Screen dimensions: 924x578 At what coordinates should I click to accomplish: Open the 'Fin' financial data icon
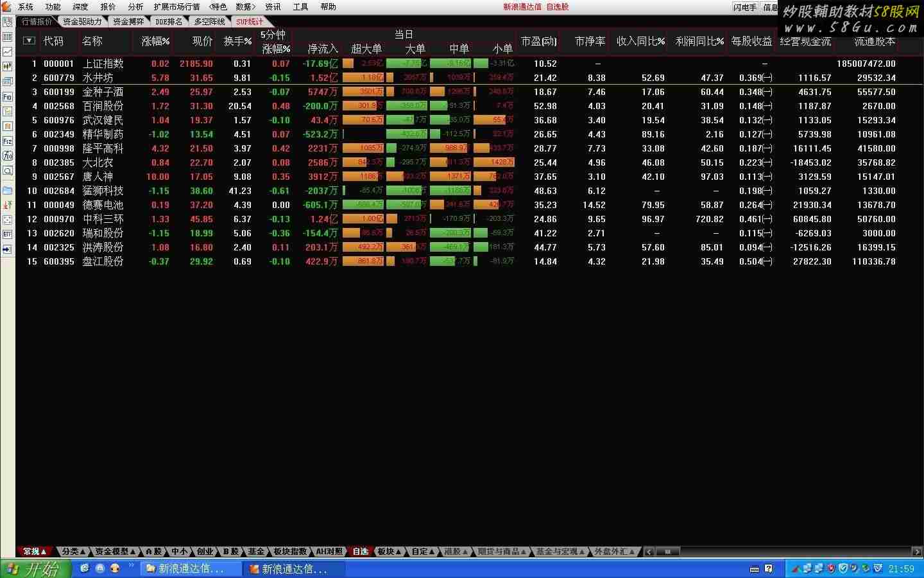(8, 96)
